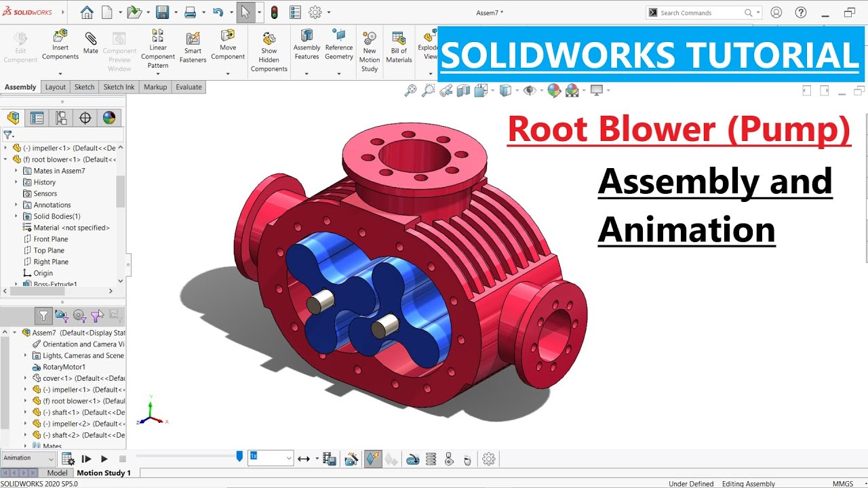Viewport: 868px width, 488px height.
Task: Click Zoom to Fit magnifier icon
Action: [x=410, y=90]
